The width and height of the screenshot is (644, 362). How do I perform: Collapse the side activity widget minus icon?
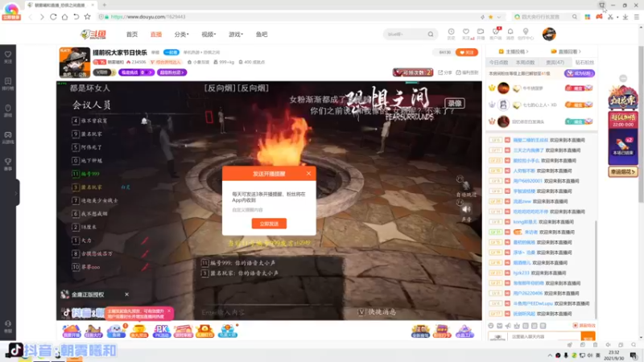(623, 78)
